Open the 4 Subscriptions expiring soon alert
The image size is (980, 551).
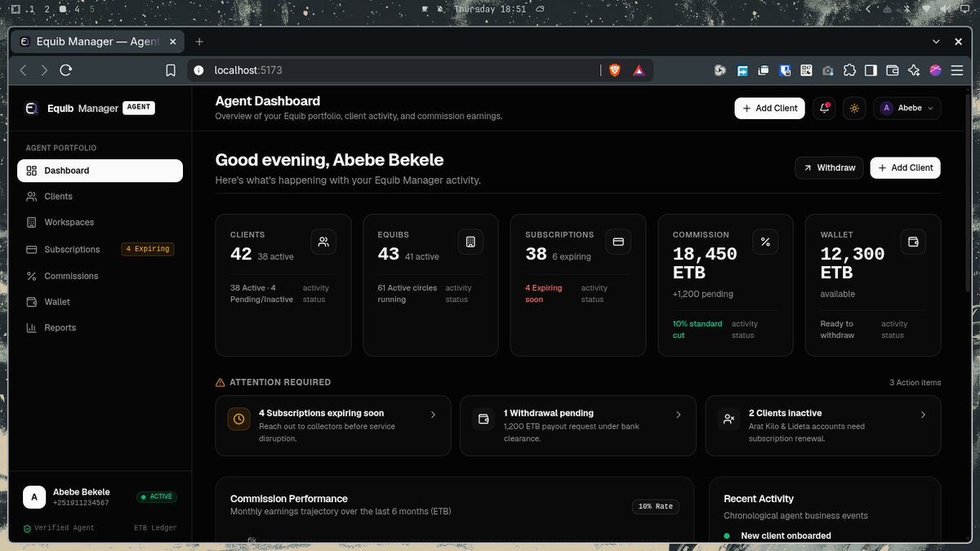coord(333,426)
